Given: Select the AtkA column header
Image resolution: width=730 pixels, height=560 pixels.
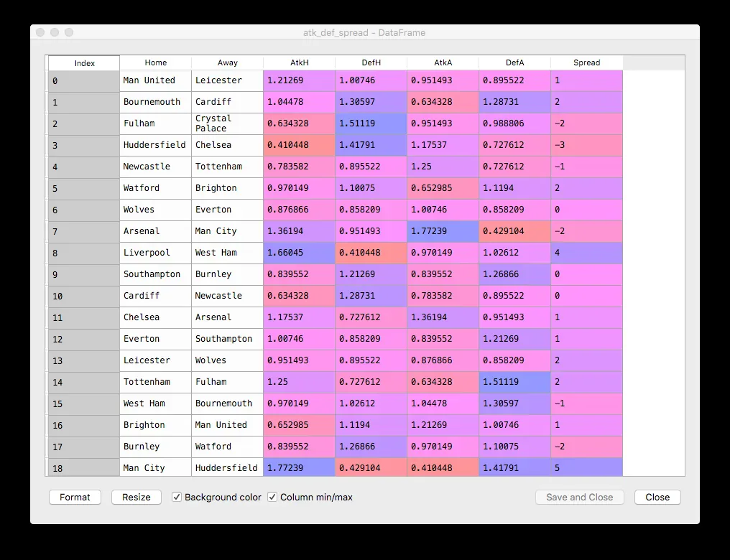Looking at the screenshot, I should point(443,62).
